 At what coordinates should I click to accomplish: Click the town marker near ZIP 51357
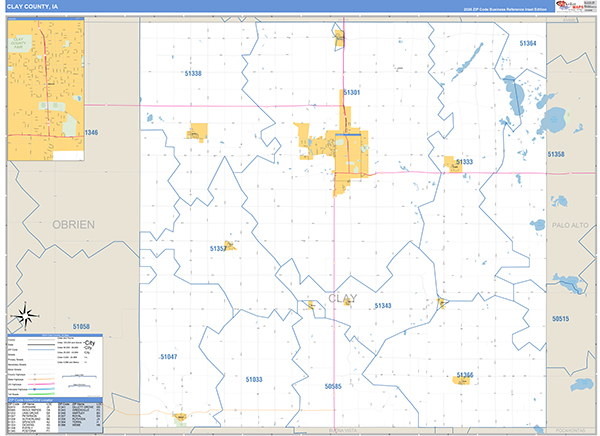click(229, 245)
